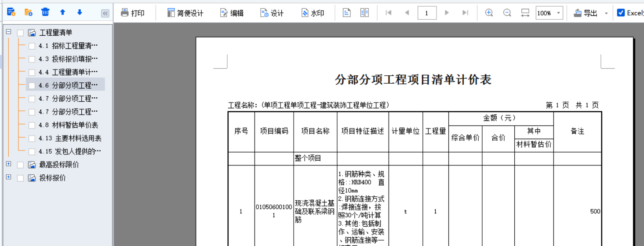
Task: Click the 项目特征描述 column header
Action: 363,131
